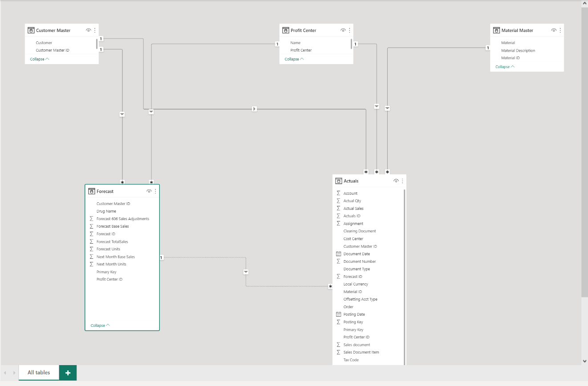
Task: Select filter direction arrow on Forecast-Actuals relationship
Action: [246, 272]
